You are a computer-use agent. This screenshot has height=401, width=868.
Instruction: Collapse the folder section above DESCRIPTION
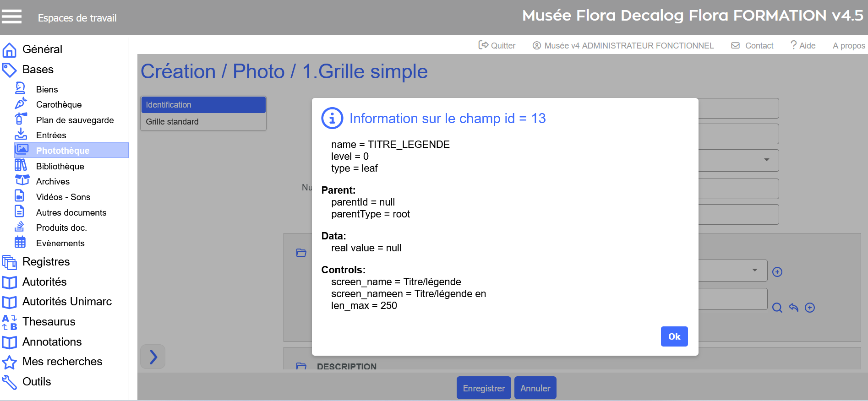coord(301,253)
